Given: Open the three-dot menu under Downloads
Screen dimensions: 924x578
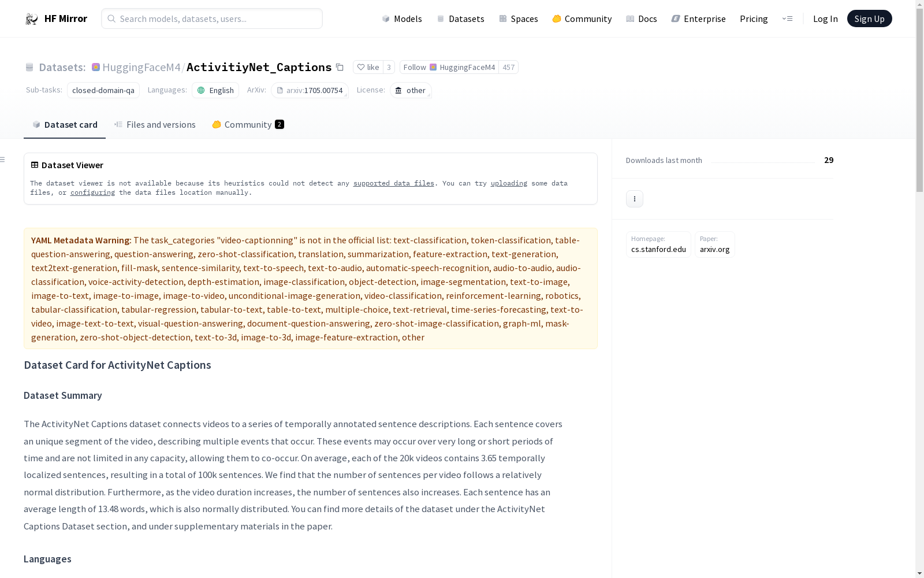Looking at the screenshot, I should point(635,199).
